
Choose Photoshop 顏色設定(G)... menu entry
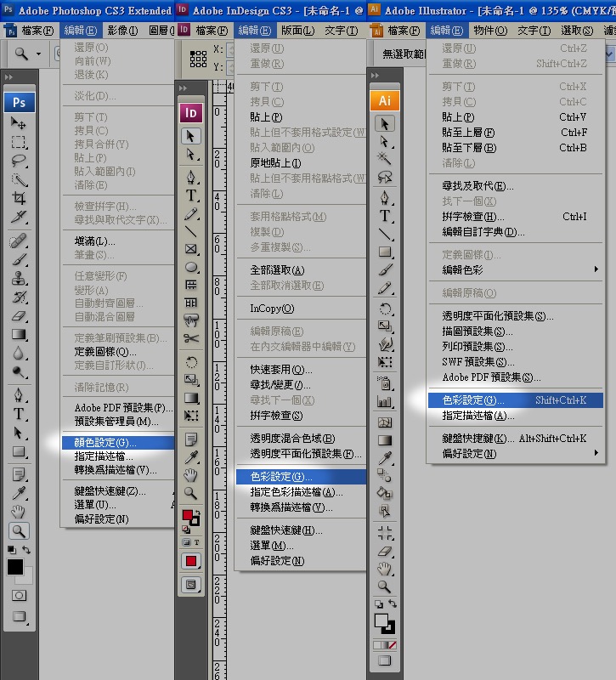tap(118, 442)
